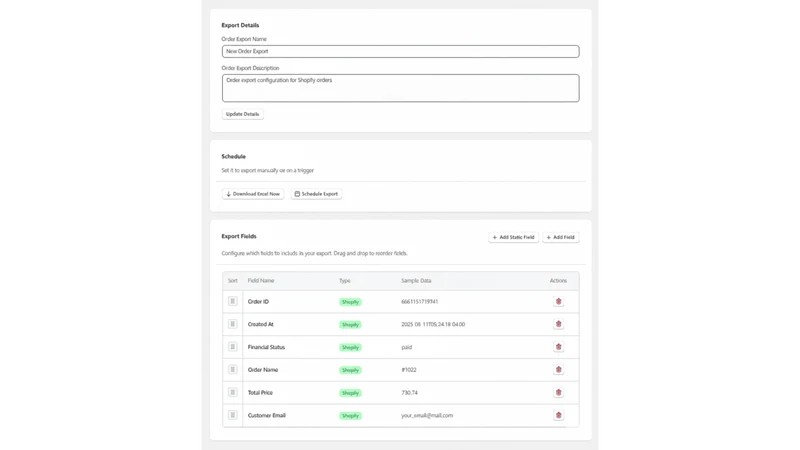Click the 'paid' sample value

(x=407, y=347)
